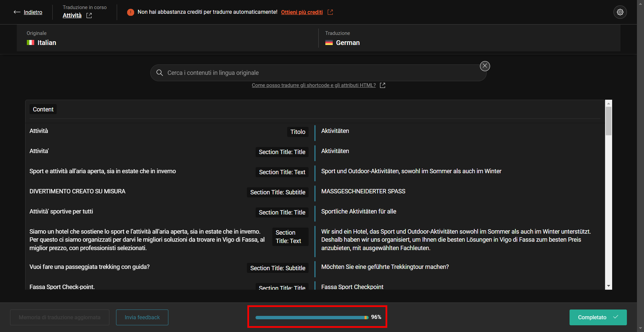
Task: Click the Invia feedback button
Action: click(142, 317)
